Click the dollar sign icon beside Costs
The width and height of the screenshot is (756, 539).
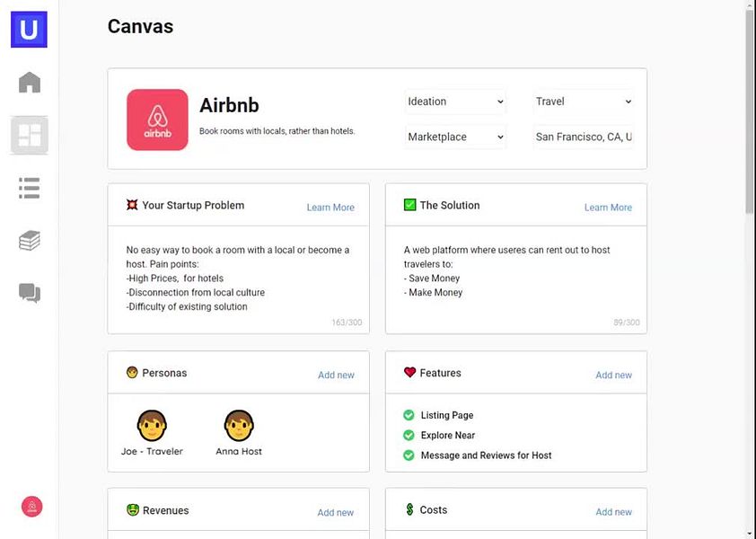pos(409,509)
